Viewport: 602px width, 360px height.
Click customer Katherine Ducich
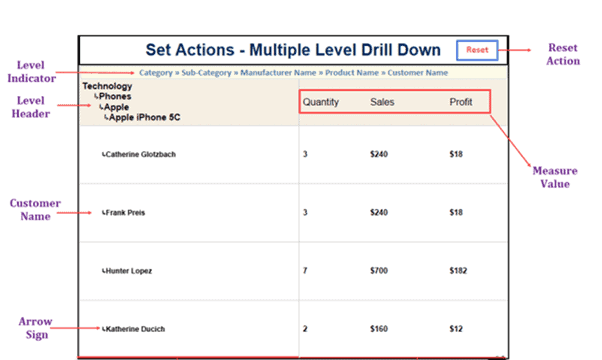134,329
